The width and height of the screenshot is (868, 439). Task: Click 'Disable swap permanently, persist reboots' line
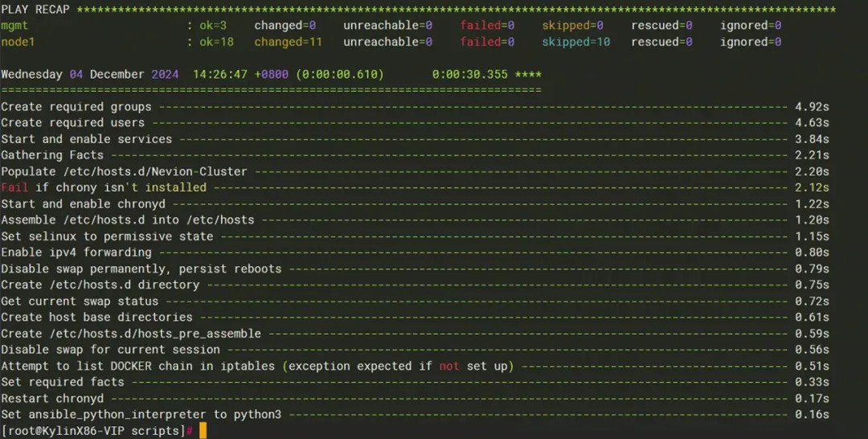point(415,269)
